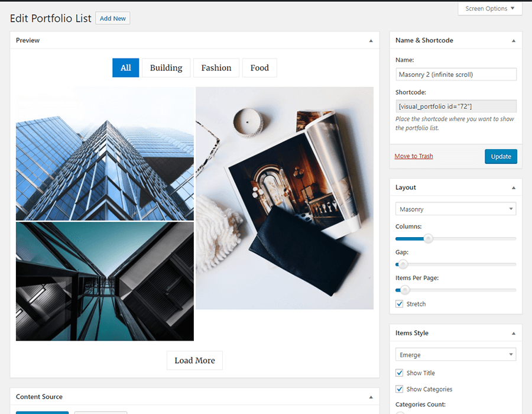Screen dimensions: 532x414
Task: Click the Load More button
Action: click(194, 360)
